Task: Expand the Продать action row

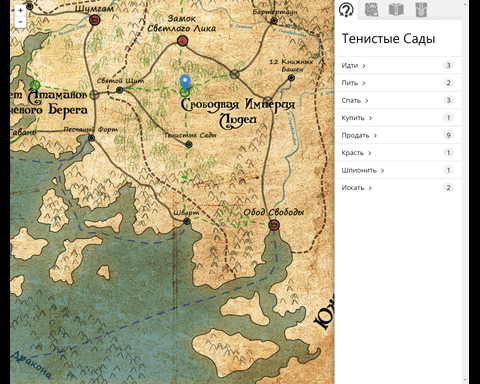Action: pos(398,135)
